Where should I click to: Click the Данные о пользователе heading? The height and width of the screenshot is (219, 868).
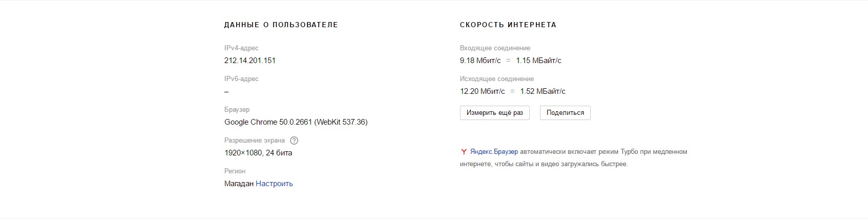(281, 25)
